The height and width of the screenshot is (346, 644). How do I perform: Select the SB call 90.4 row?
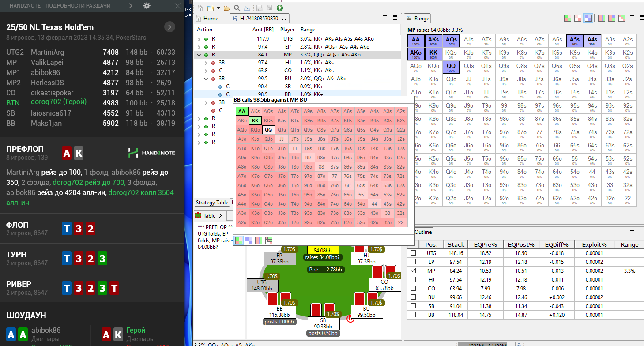click(x=298, y=86)
